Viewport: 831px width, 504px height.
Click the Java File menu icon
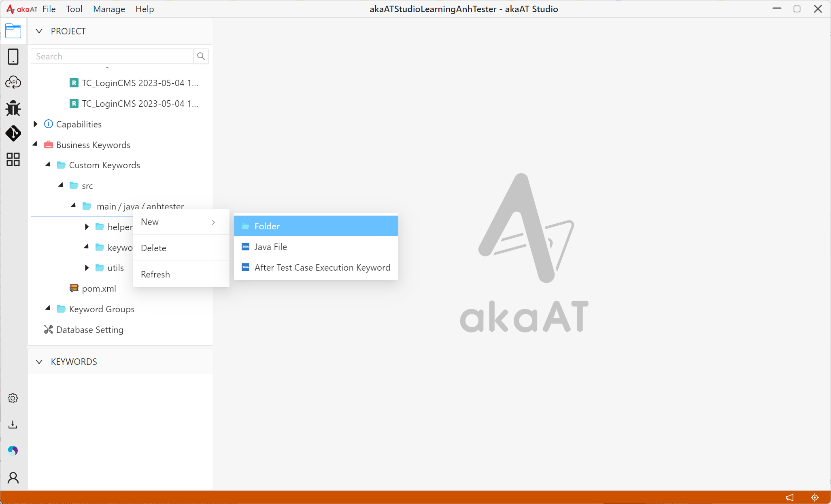pos(245,247)
